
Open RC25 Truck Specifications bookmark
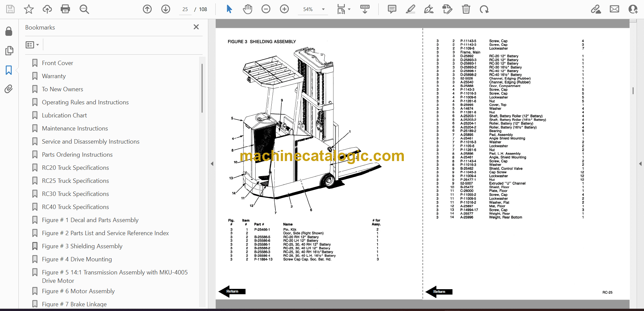(x=75, y=181)
